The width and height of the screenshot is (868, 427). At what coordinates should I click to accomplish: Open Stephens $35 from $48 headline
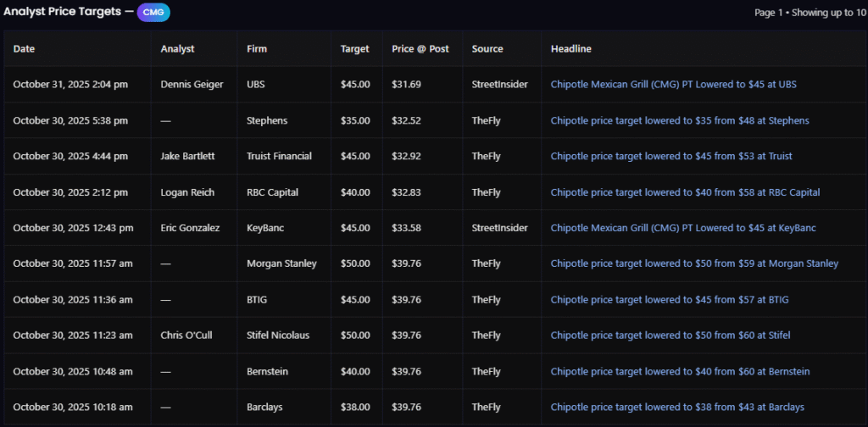[x=679, y=120]
